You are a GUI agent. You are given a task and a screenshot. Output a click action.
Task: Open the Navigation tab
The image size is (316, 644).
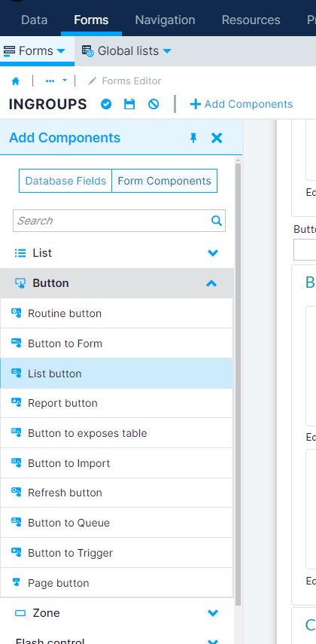(x=165, y=20)
